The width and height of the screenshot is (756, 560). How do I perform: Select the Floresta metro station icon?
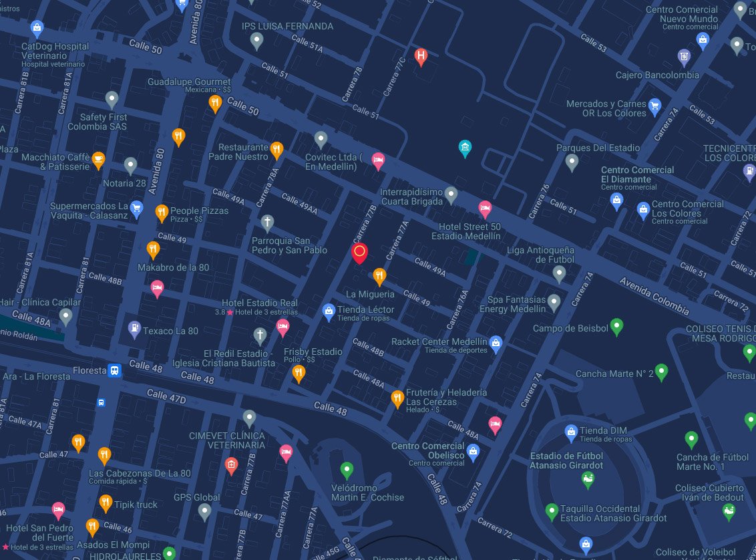[115, 370]
